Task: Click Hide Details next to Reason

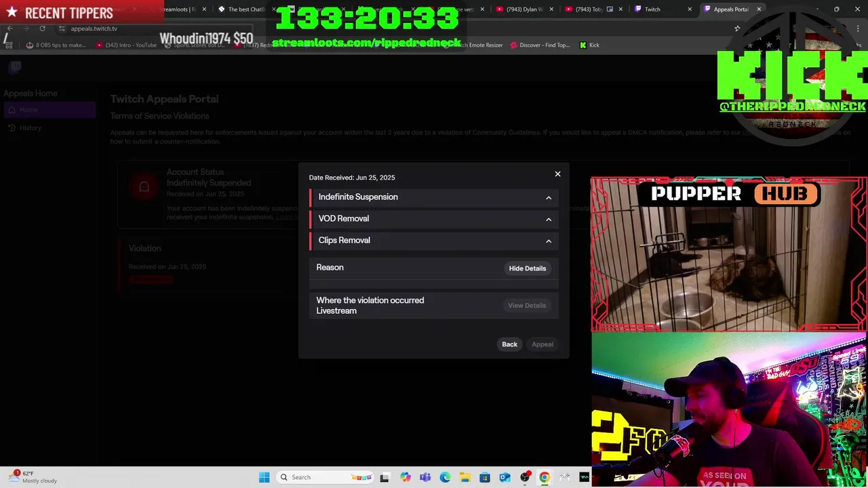Action: (527, 268)
